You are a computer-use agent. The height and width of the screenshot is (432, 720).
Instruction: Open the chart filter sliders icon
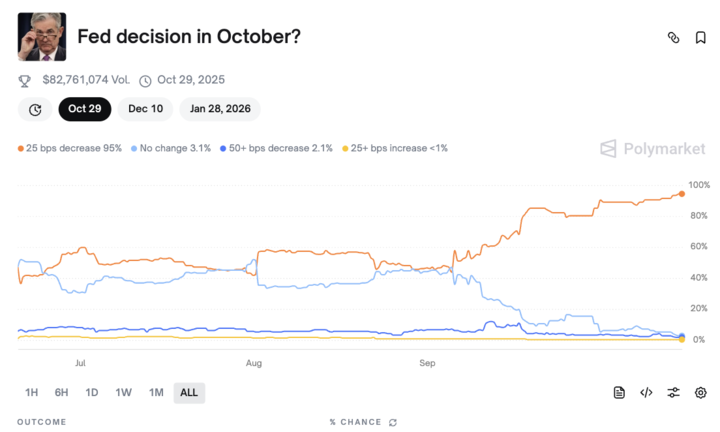pyautogui.click(x=673, y=393)
